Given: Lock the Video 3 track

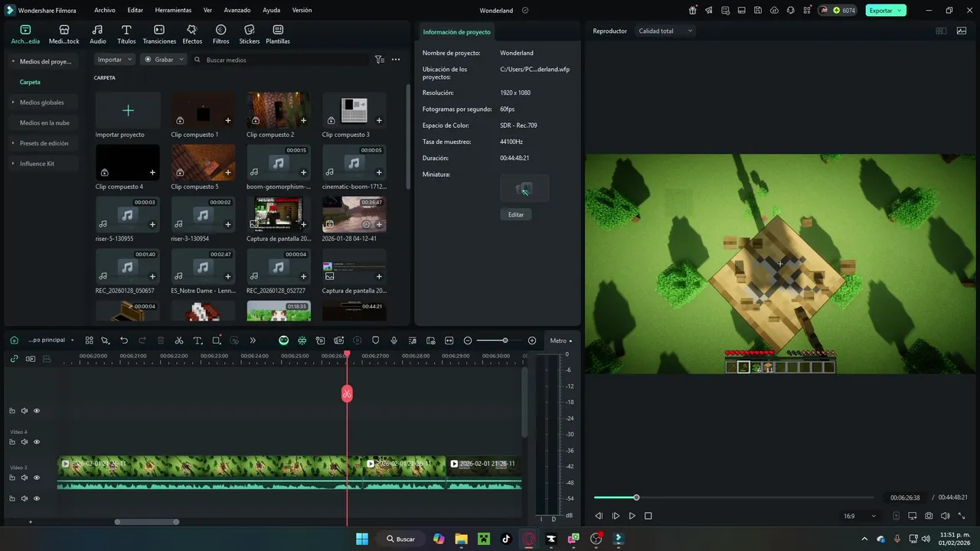Looking at the screenshot, I should tap(11, 478).
